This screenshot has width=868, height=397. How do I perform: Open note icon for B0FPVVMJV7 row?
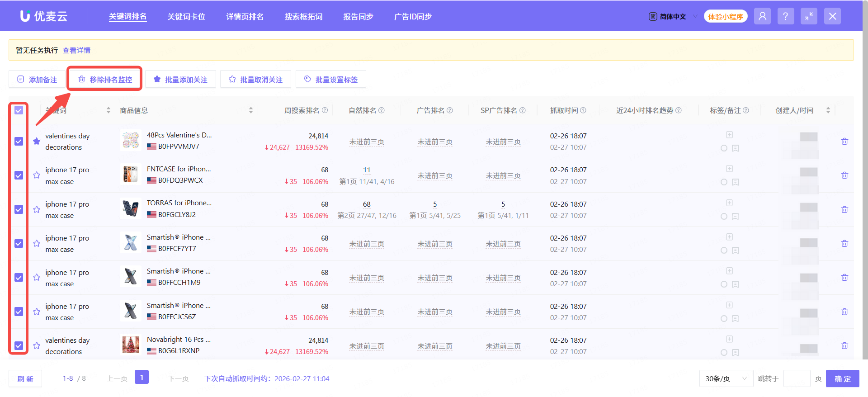(x=736, y=148)
